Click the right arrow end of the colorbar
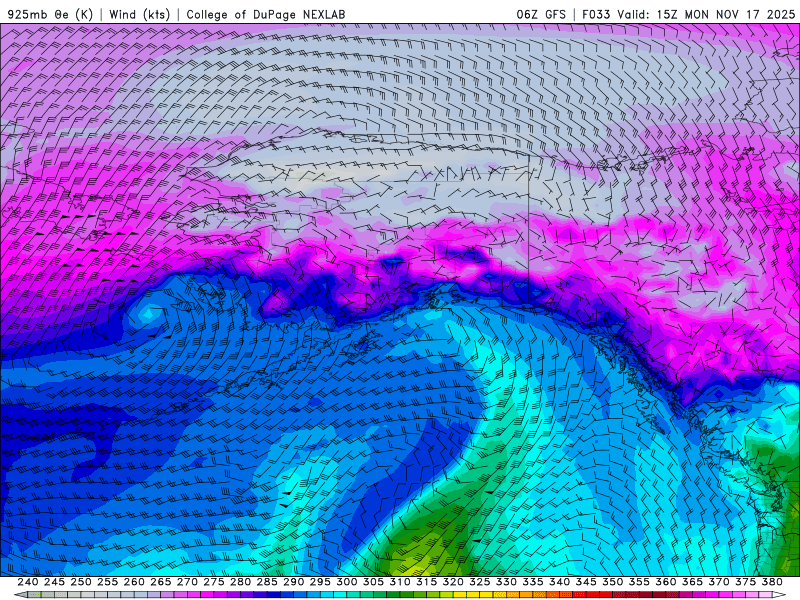Viewport: 800px width, 600px height. point(780,595)
